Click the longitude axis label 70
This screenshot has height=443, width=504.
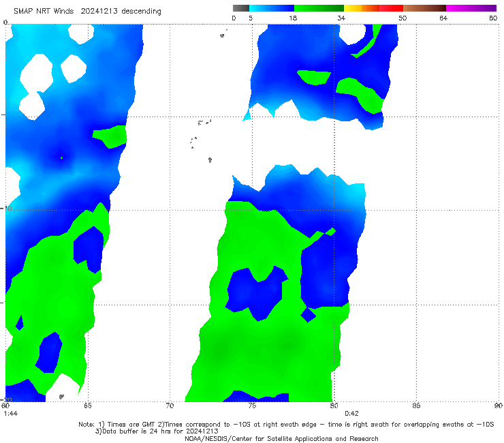(170, 406)
